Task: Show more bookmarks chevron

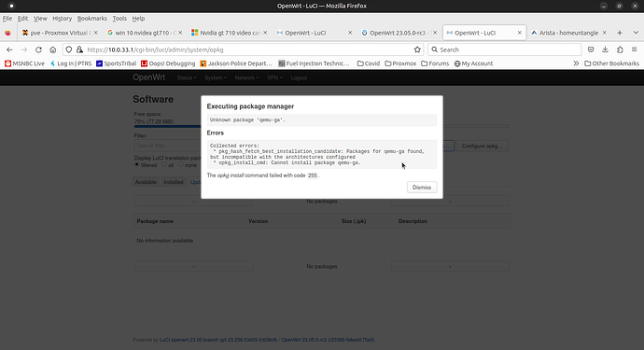Action: (x=576, y=63)
